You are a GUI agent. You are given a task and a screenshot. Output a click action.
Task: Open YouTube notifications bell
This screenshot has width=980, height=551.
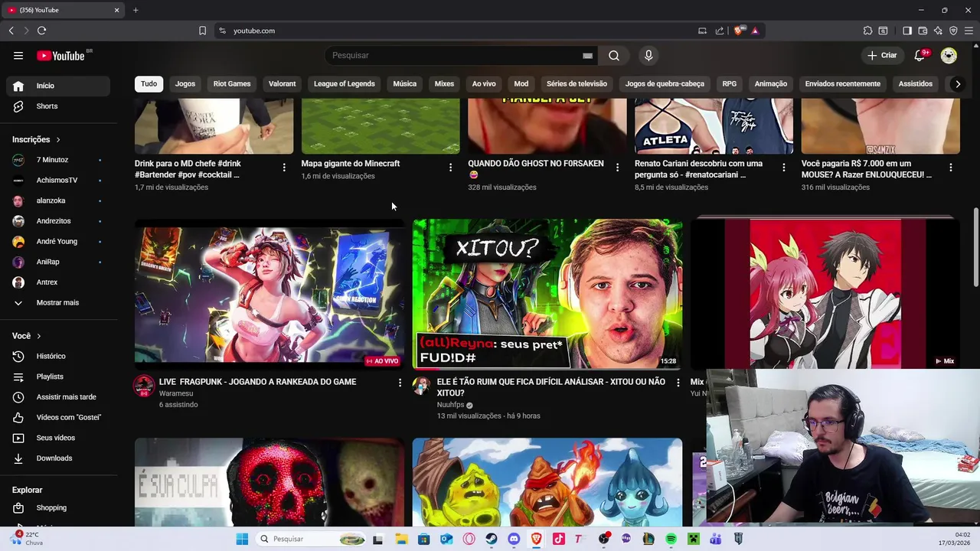pyautogui.click(x=920, y=55)
